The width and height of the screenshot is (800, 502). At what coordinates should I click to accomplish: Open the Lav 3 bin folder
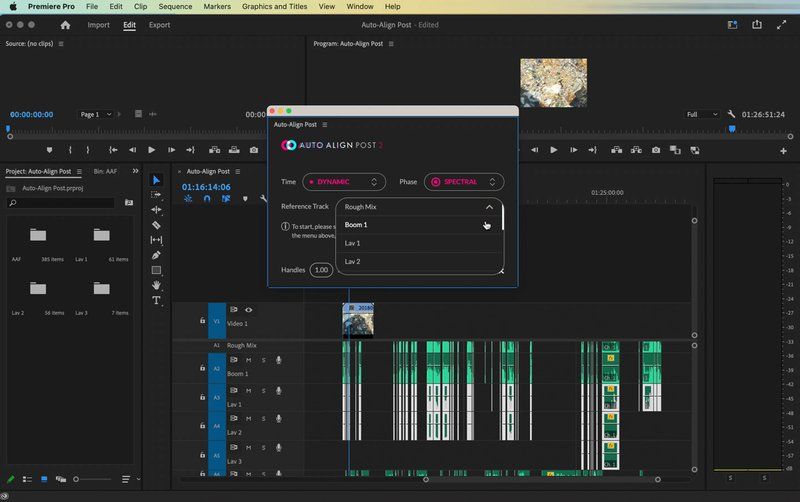(x=101, y=289)
